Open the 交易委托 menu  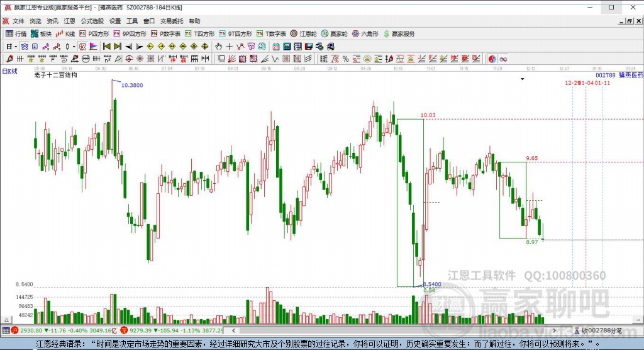point(172,21)
